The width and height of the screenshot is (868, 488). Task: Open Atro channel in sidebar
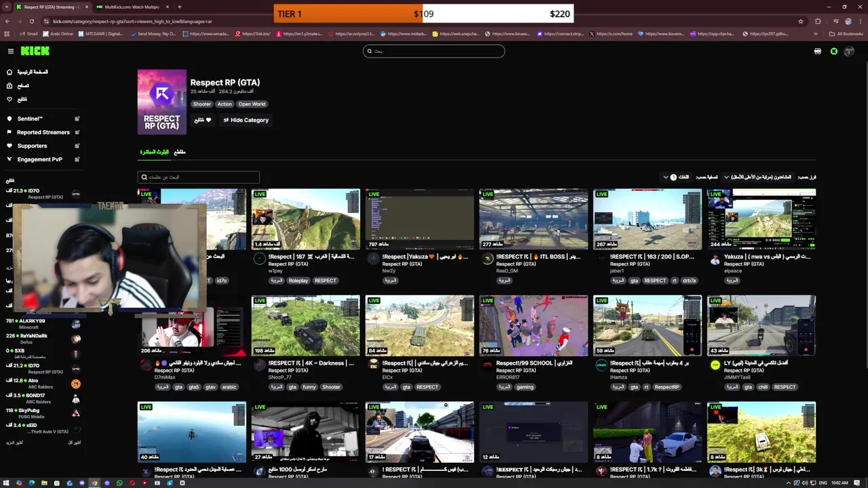[x=42, y=383]
